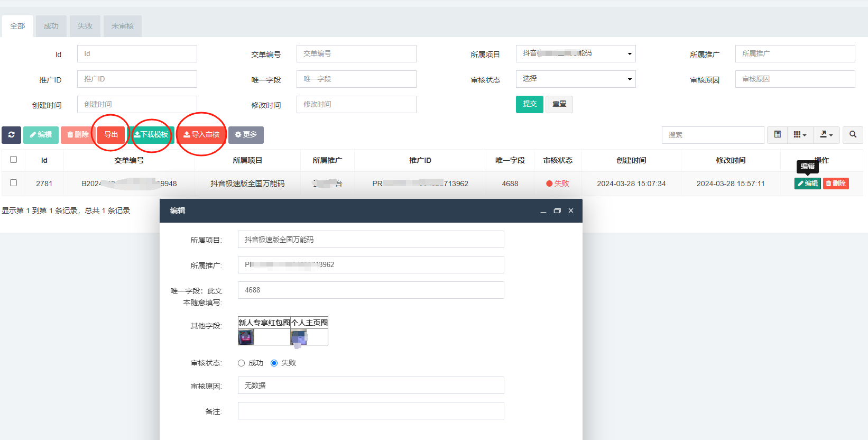Open the 审核状态 选择 dropdown
This screenshot has width=868, height=440.
point(576,79)
